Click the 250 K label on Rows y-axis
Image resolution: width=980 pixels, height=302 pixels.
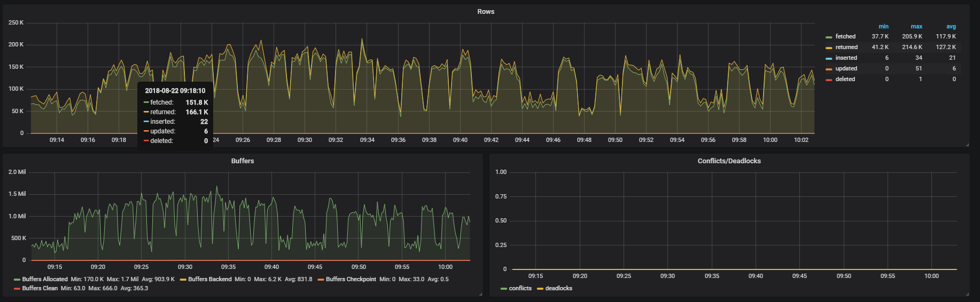pos(16,22)
